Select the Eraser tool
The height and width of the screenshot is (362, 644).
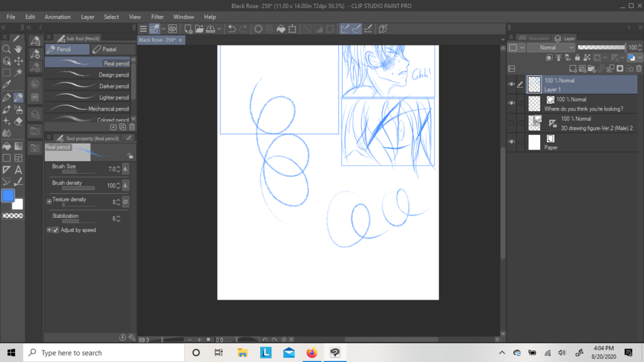tap(19, 121)
